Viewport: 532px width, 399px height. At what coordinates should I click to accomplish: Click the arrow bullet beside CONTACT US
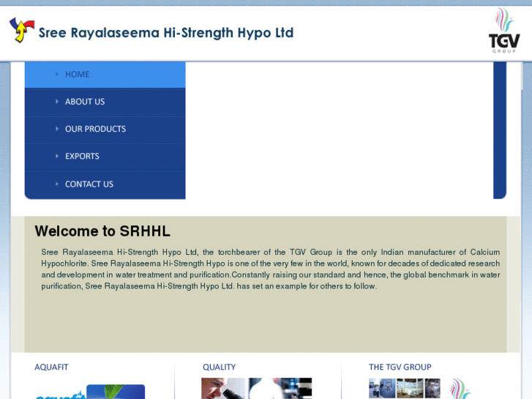pos(57,184)
